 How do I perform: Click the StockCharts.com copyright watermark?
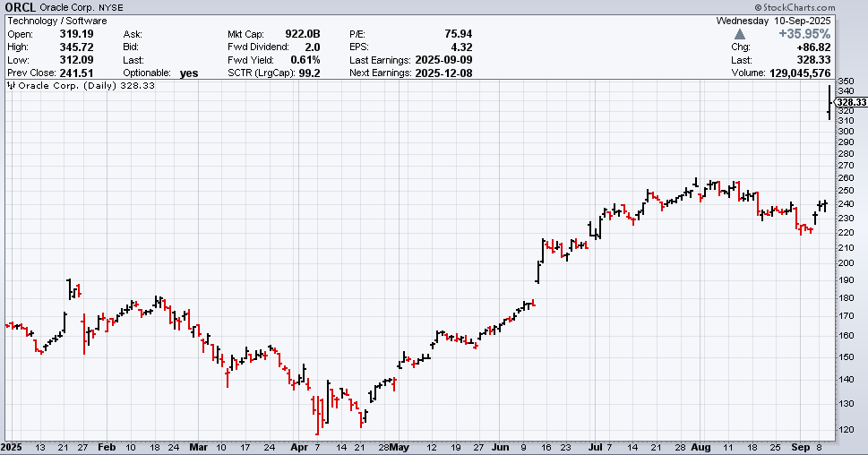[x=813, y=7]
